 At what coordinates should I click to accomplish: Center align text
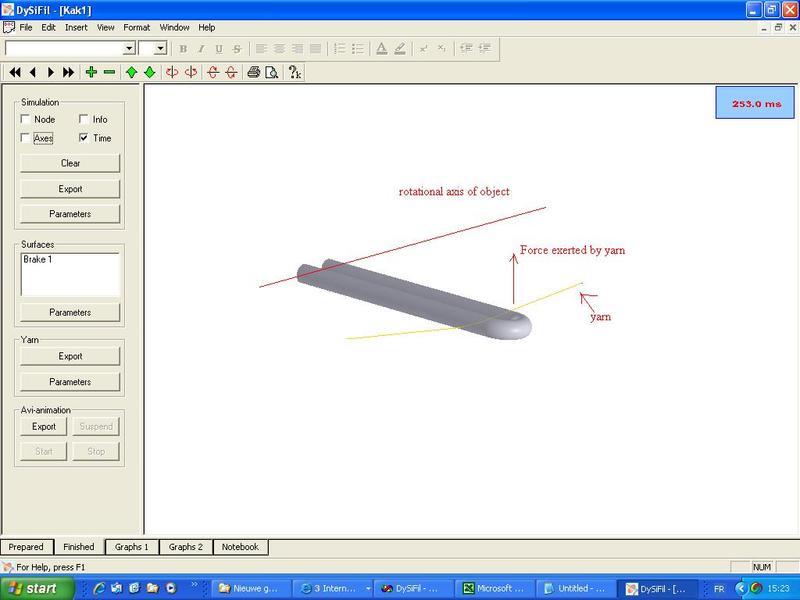click(279, 49)
